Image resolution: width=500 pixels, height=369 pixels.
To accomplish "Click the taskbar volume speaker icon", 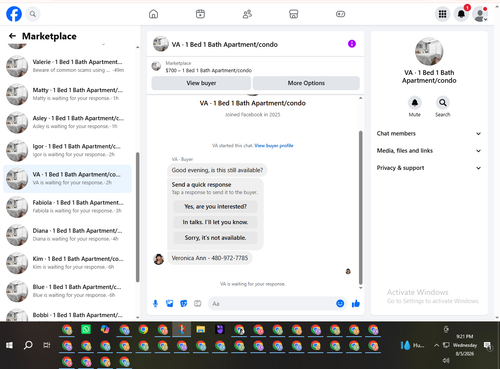I will tap(446, 360).
